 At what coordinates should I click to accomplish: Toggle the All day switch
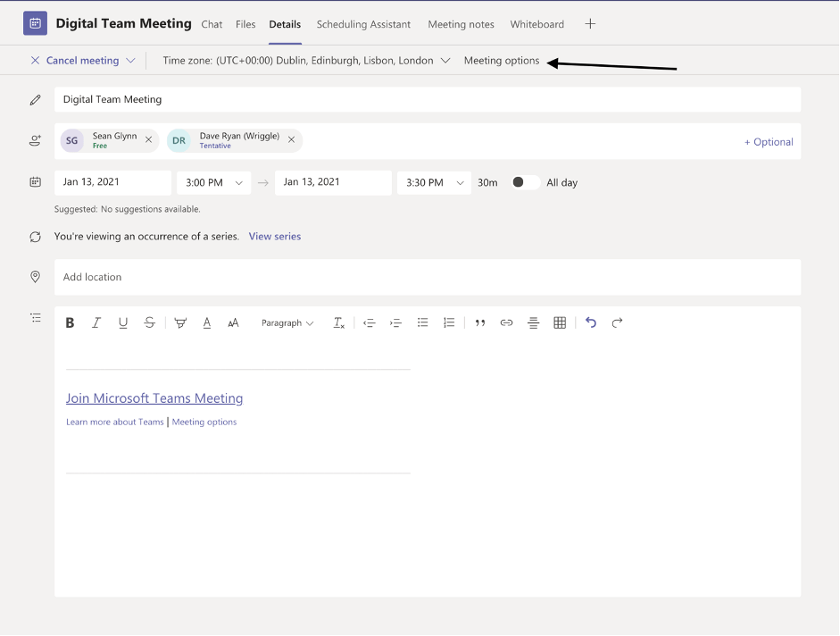[525, 182]
